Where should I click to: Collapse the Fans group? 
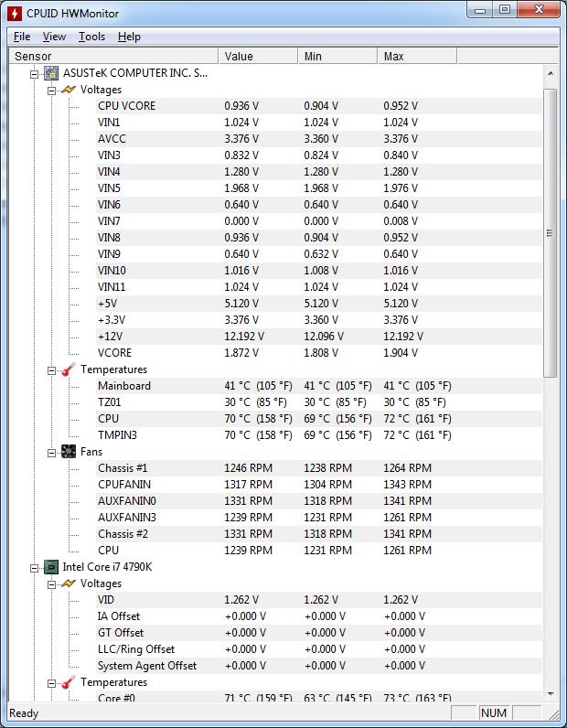[51, 453]
